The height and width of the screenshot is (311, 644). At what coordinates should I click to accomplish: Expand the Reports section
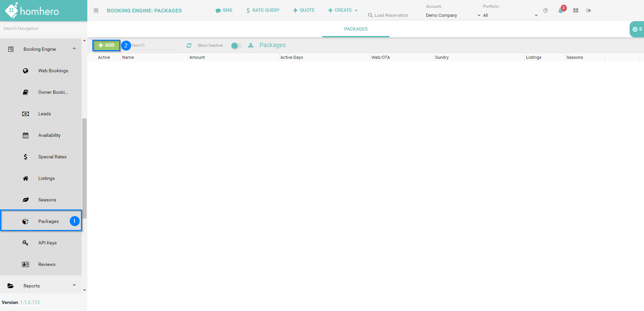point(74,286)
